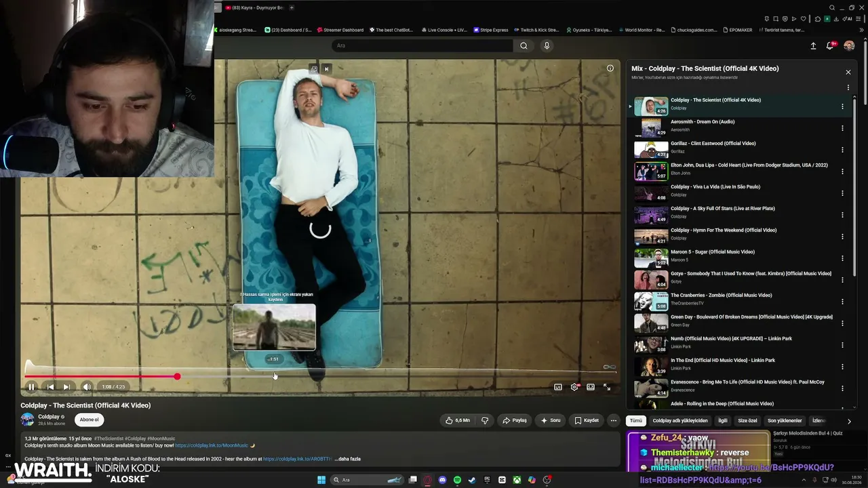The image size is (868, 488).
Task: Open the coldplay.lnk.to/MoonMusic link
Action: (x=212, y=445)
